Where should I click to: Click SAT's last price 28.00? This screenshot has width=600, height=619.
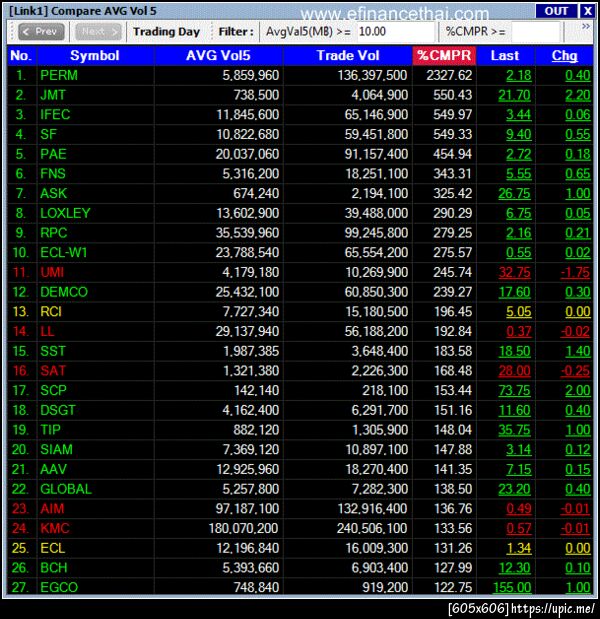click(x=515, y=371)
